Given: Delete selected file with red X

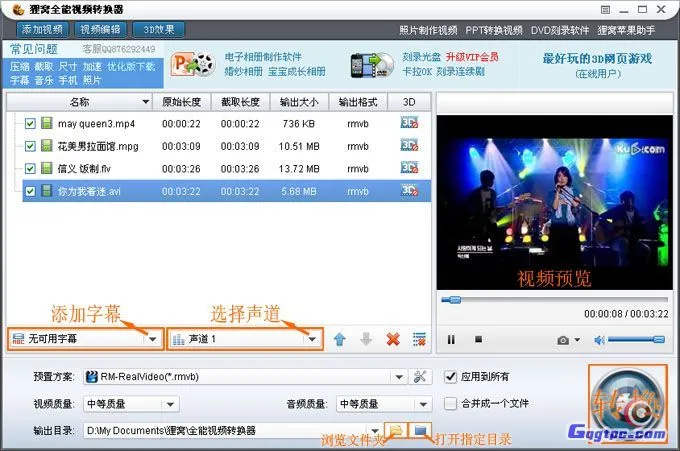Looking at the screenshot, I should 393,339.
